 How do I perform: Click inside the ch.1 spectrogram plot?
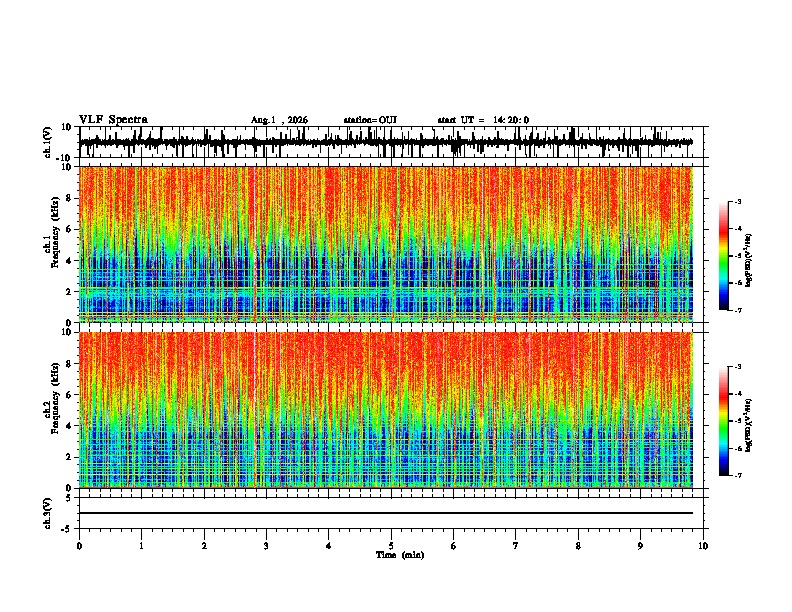point(386,244)
